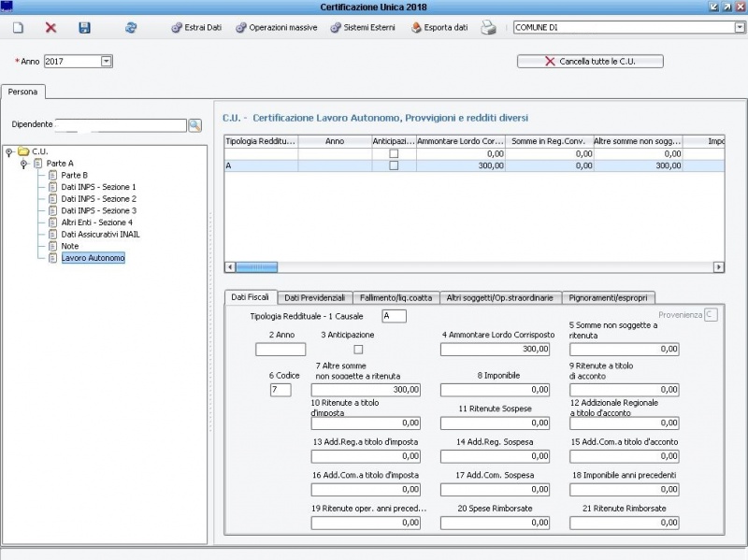748x560 pixels.
Task: Click Esporta dati in toolbar
Action: 439,28
